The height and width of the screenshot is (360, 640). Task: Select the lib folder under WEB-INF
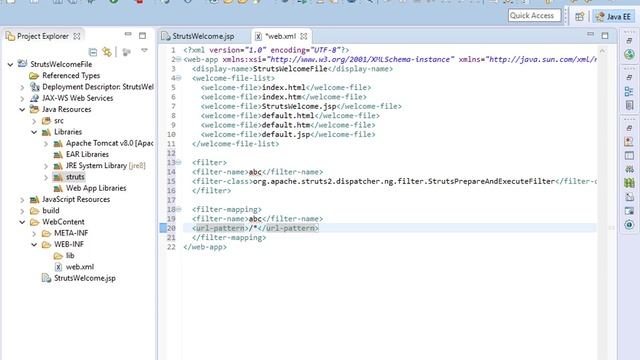(70, 256)
